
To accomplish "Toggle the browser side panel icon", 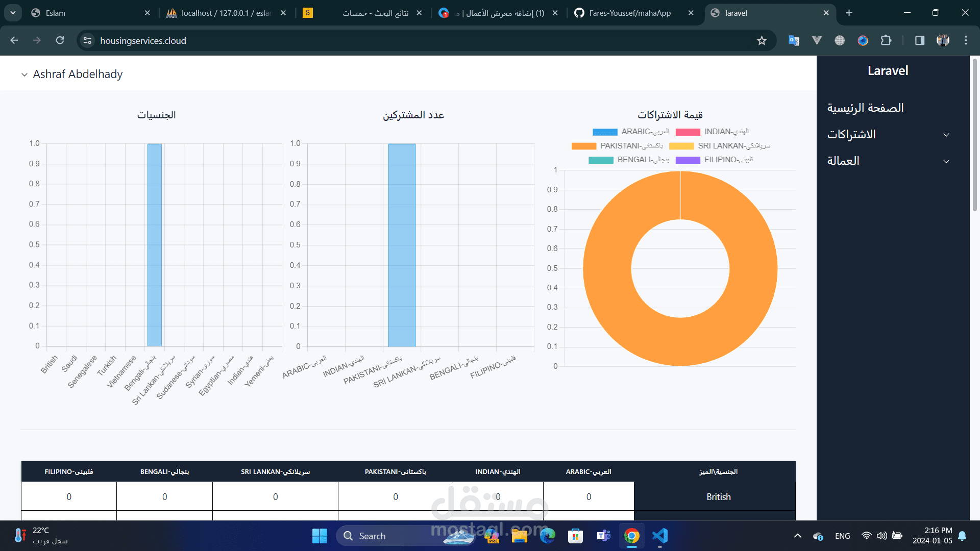I will tap(920, 40).
